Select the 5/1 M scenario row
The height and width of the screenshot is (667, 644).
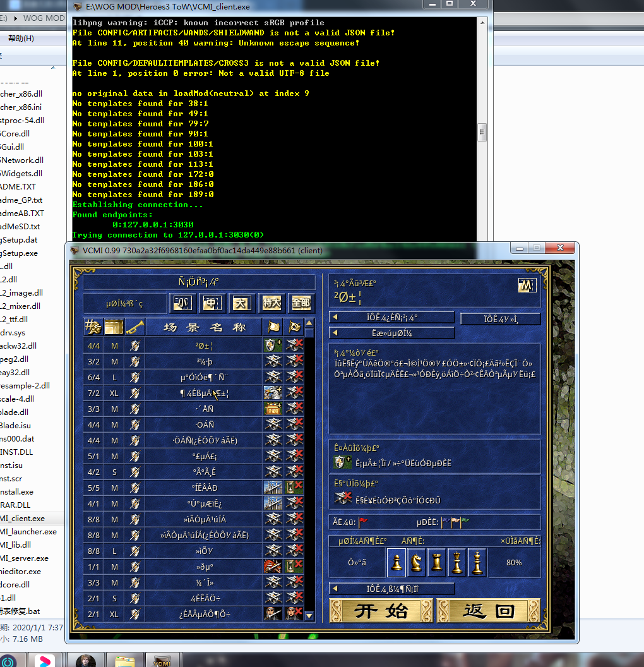pyautogui.click(x=193, y=456)
